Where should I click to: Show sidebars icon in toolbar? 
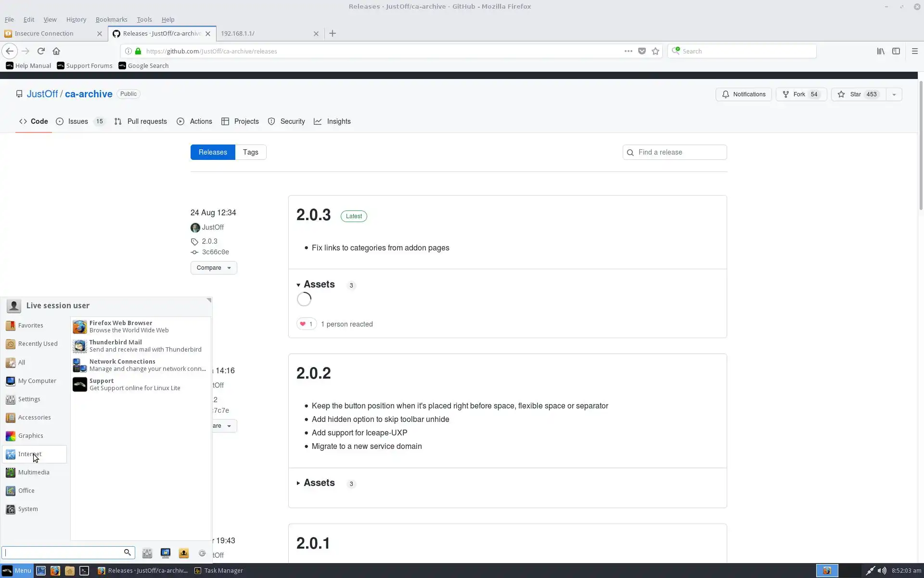pos(896,51)
